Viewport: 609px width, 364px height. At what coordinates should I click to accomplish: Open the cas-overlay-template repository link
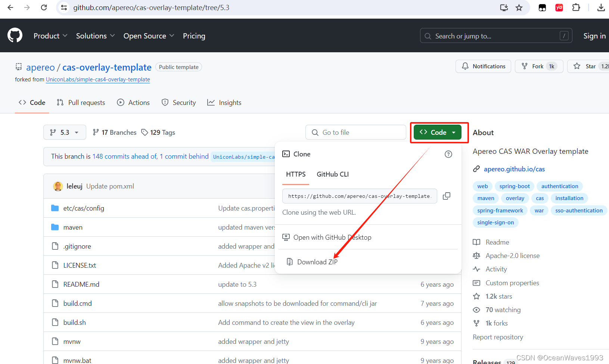[107, 67]
